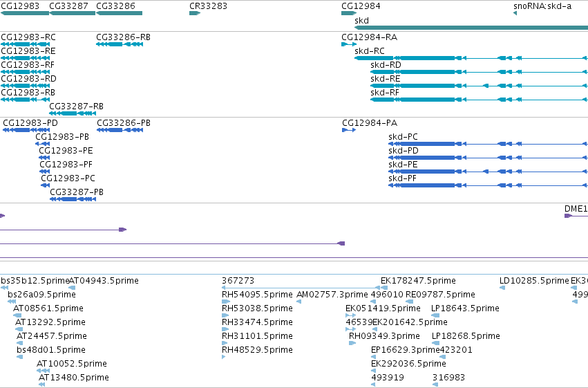Screen dimensions: 588x388
Task: Click the AT10052.5prime EST label
Action: pyautogui.click(x=72, y=364)
